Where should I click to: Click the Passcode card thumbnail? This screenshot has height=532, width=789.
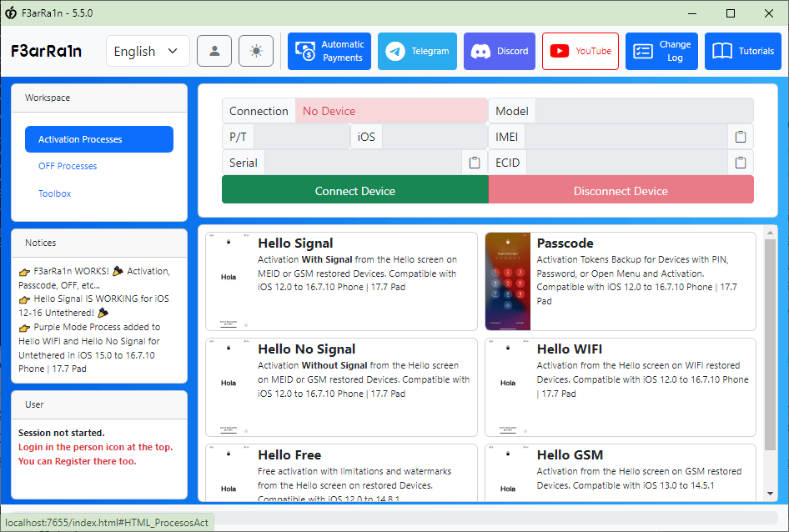coord(507,281)
